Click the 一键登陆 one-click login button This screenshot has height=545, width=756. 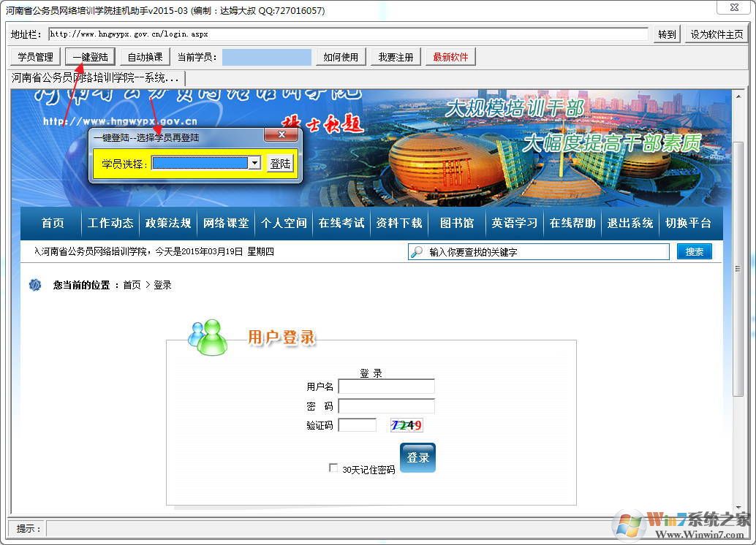(x=89, y=56)
